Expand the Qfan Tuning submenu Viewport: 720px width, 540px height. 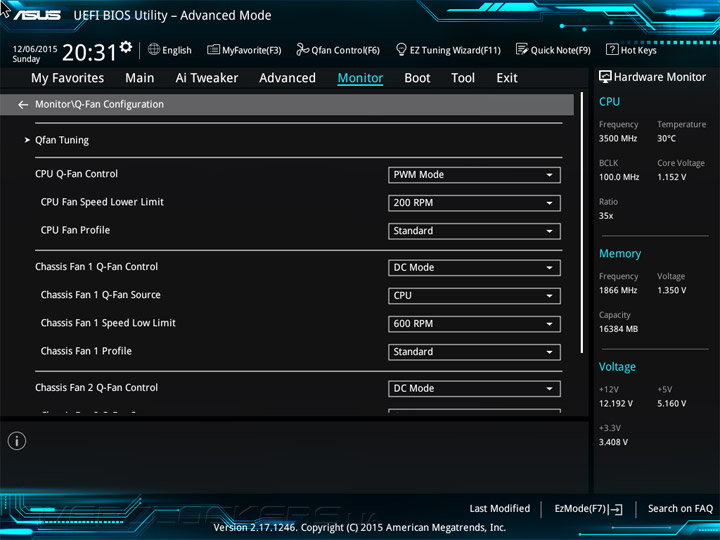pos(62,140)
